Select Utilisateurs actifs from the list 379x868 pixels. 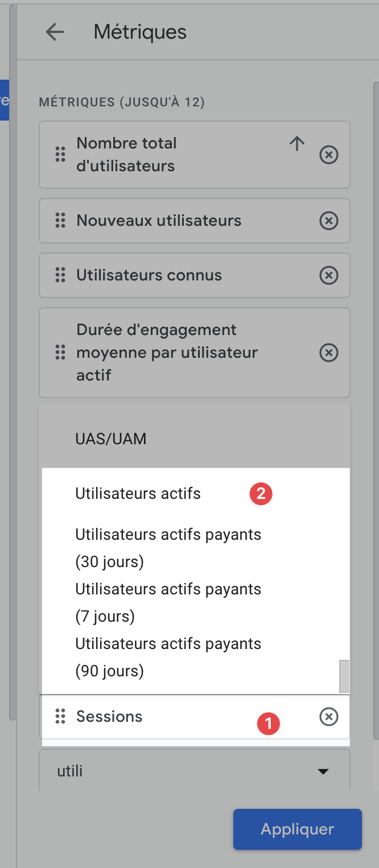[x=138, y=494]
